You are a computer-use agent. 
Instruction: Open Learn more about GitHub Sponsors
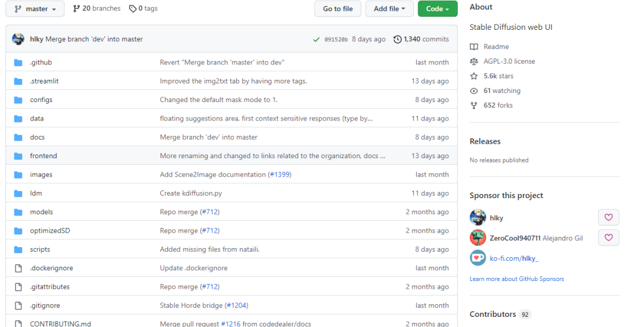coord(516,279)
